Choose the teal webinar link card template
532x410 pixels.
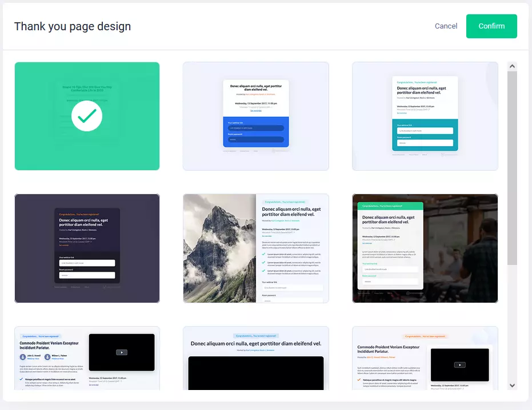pyautogui.click(x=425, y=116)
